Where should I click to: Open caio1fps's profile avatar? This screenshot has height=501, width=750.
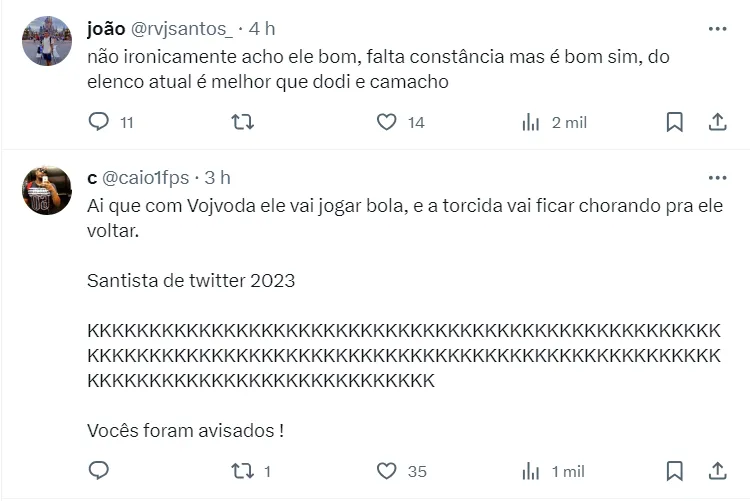[47, 191]
